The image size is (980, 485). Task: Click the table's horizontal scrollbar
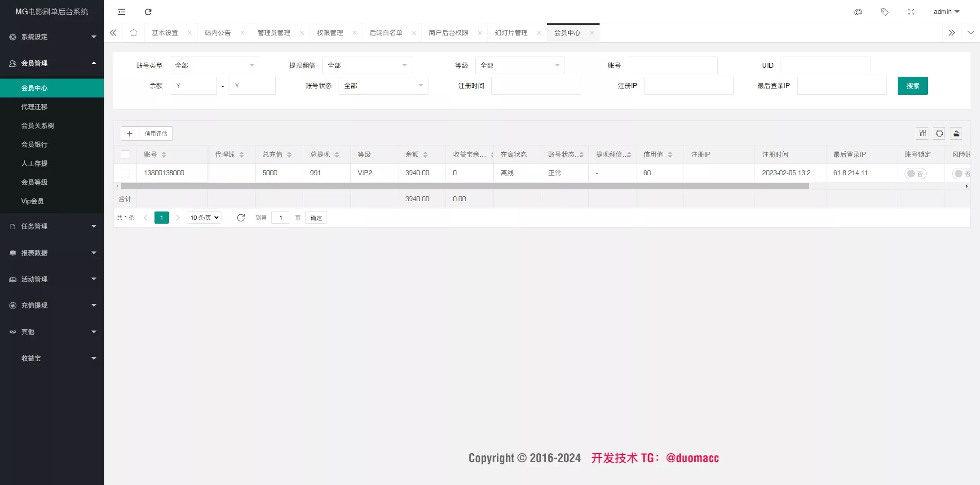pyautogui.click(x=464, y=186)
